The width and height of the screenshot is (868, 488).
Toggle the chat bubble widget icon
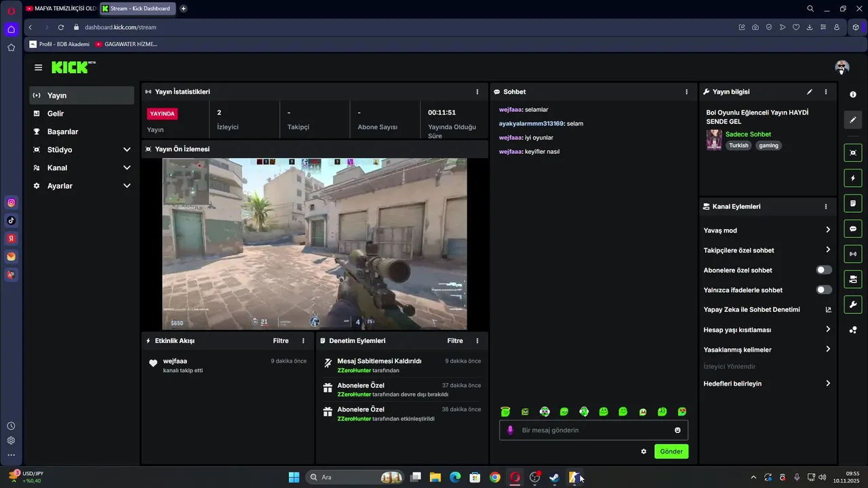(853, 228)
